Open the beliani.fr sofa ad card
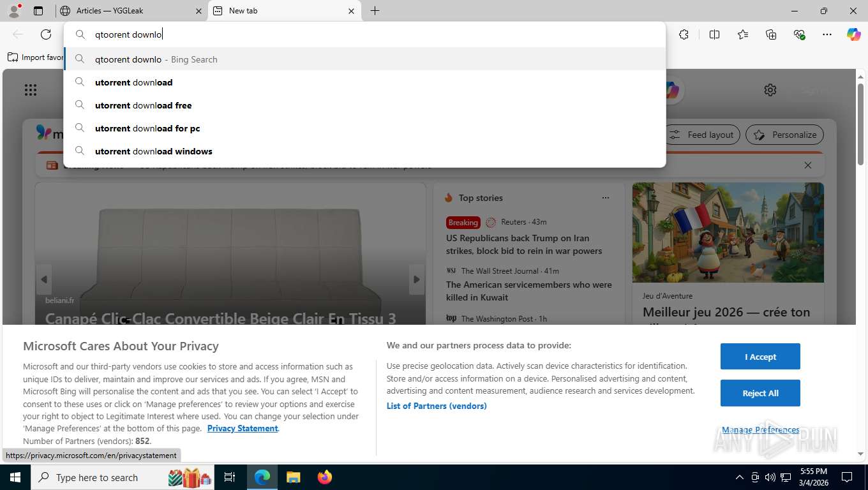This screenshot has height=490, width=868. click(x=230, y=254)
